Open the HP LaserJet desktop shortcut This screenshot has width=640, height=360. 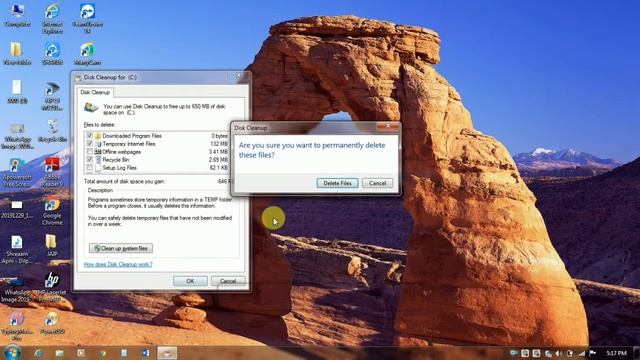[x=52, y=287]
